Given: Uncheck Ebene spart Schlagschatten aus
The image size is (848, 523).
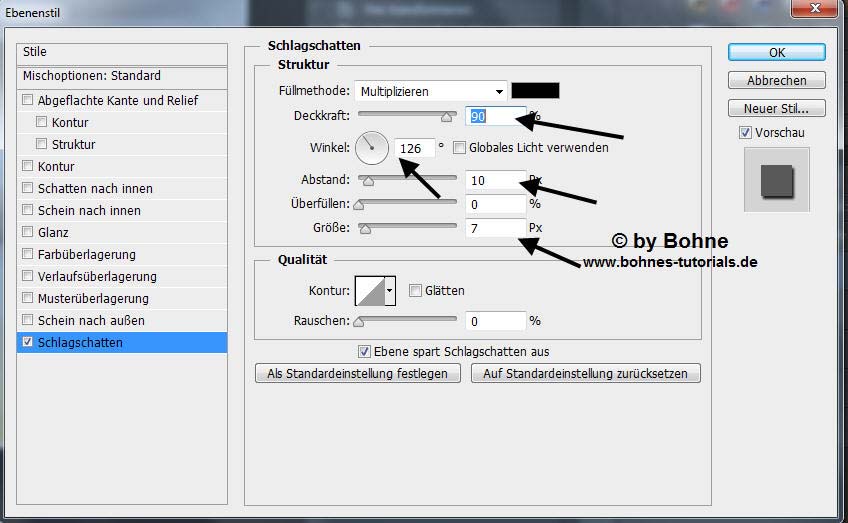Looking at the screenshot, I should (x=365, y=352).
